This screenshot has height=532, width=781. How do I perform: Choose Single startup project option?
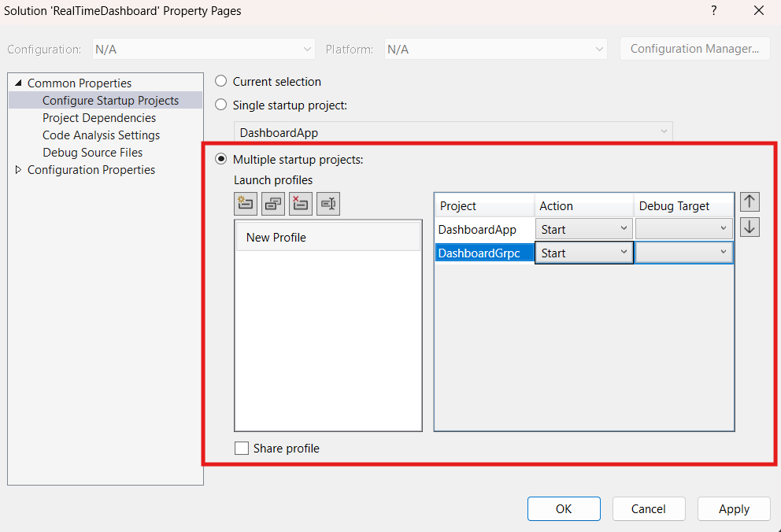click(220, 105)
